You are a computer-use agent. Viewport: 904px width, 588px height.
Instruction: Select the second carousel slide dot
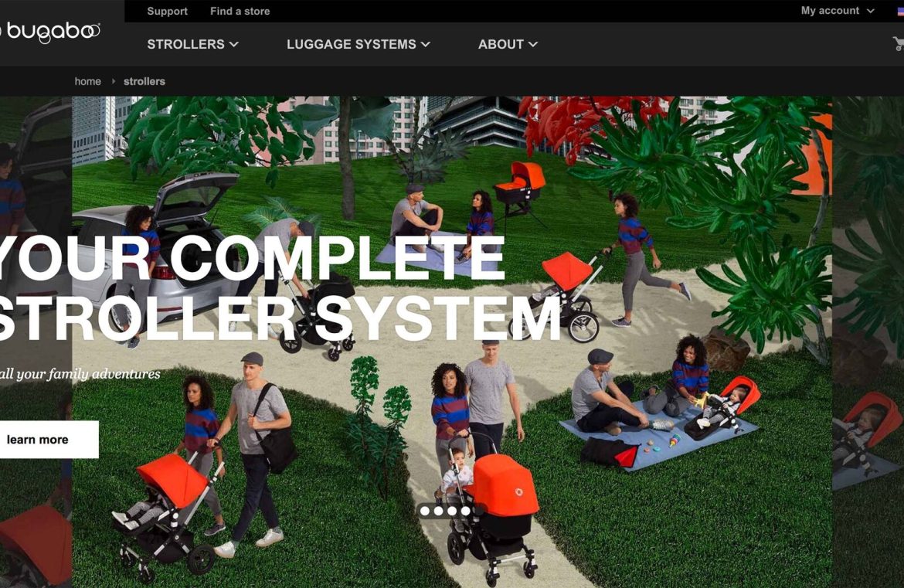click(x=439, y=511)
